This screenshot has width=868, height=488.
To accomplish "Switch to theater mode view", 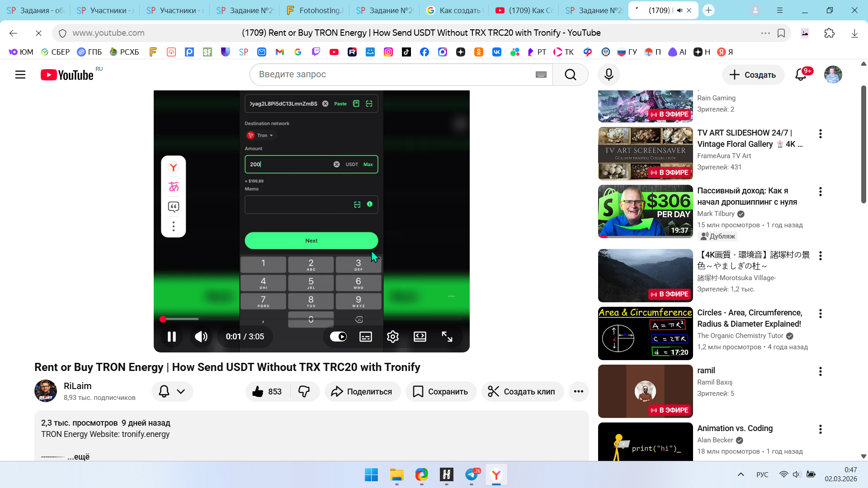I will pos(420,337).
